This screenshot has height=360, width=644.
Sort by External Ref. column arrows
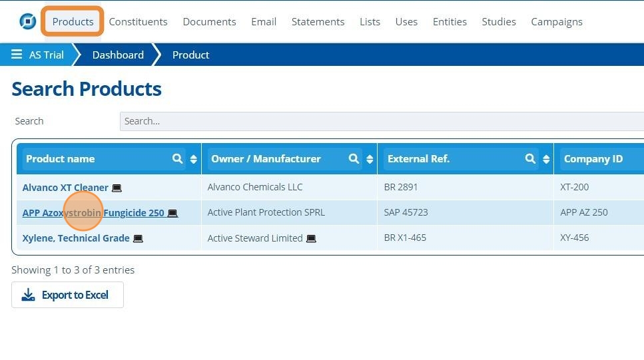(546, 159)
